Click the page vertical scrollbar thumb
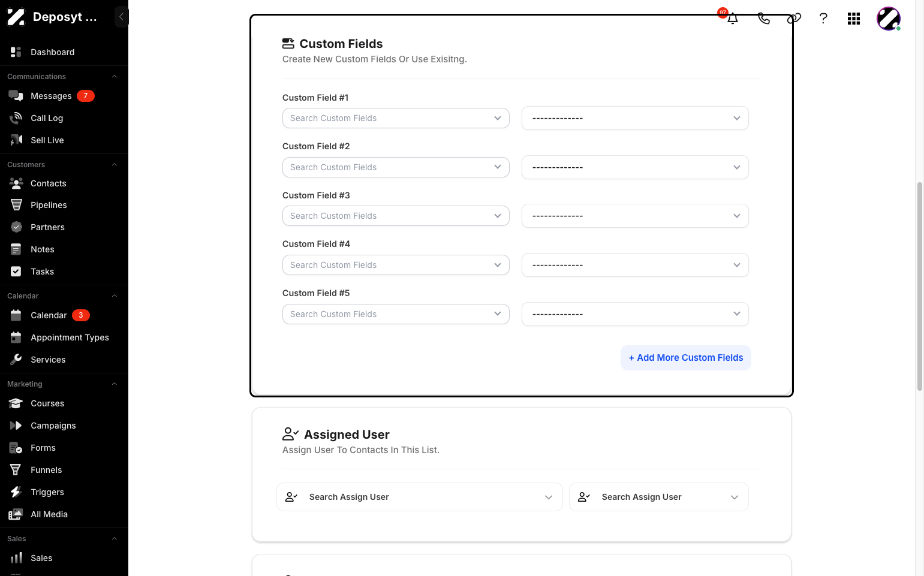Viewport: 924px width, 576px height. click(920, 287)
